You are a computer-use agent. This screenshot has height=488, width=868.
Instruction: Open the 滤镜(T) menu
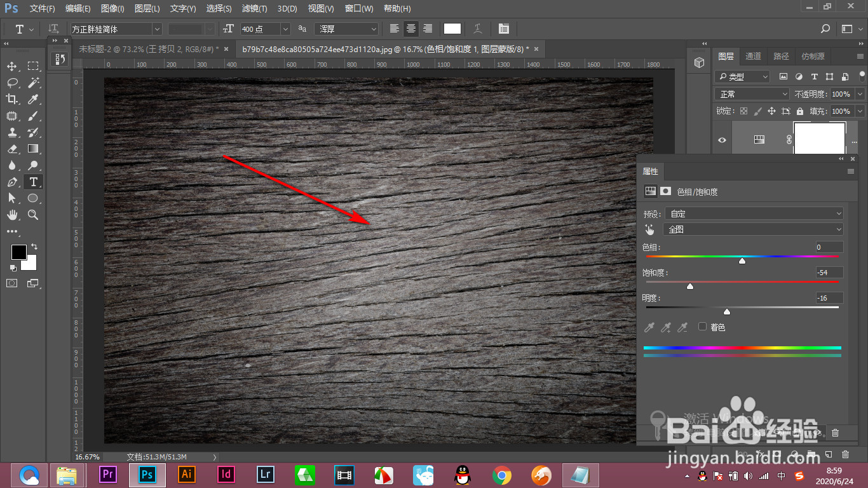[254, 9]
